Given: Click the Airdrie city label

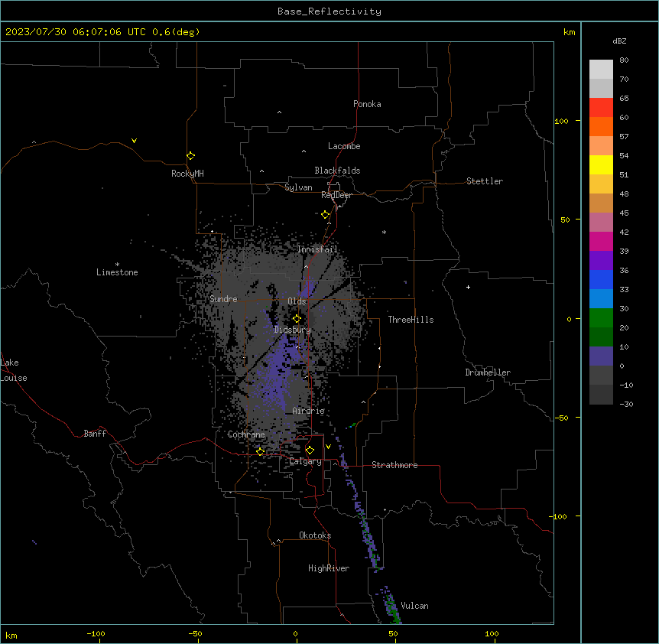Looking at the screenshot, I should tap(309, 411).
